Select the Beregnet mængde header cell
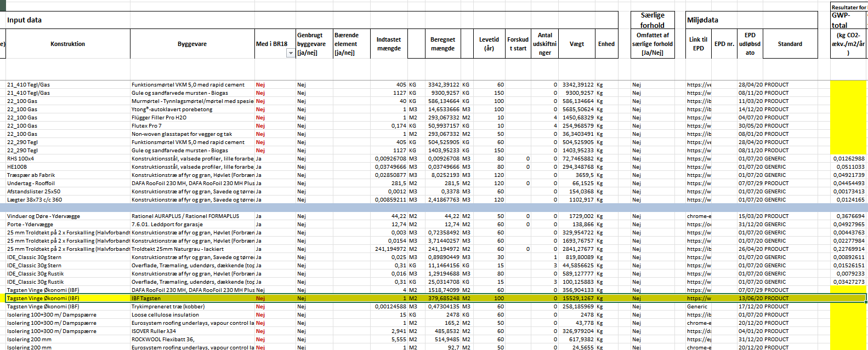The width and height of the screenshot is (868, 350). pos(443,44)
